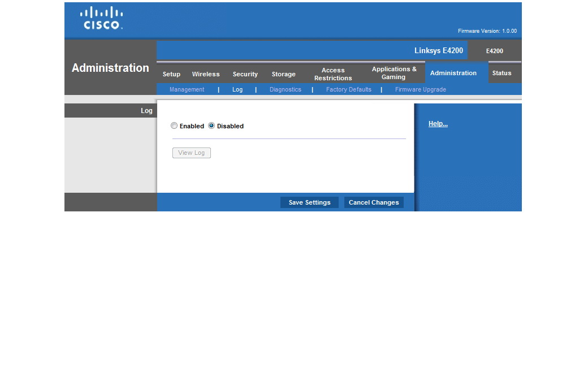Screen dimensions: 588x390
Task: Select the Log sub-tab
Action: point(237,89)
